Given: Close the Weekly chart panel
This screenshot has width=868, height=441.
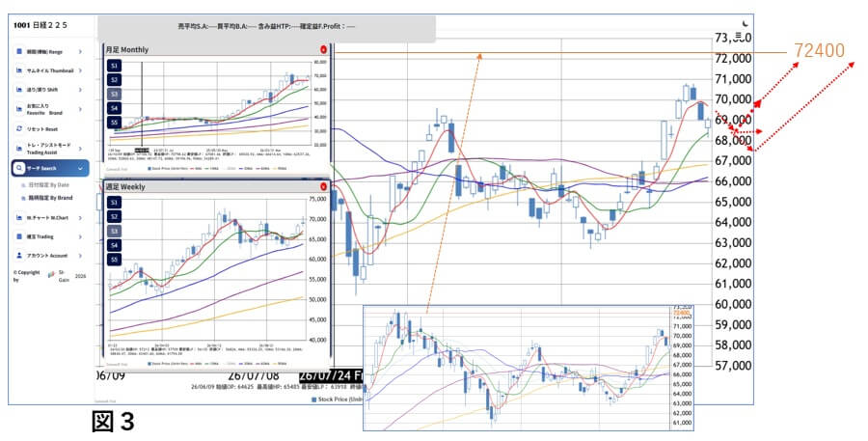Looking at the screenshot, I should tap(323, 186).
